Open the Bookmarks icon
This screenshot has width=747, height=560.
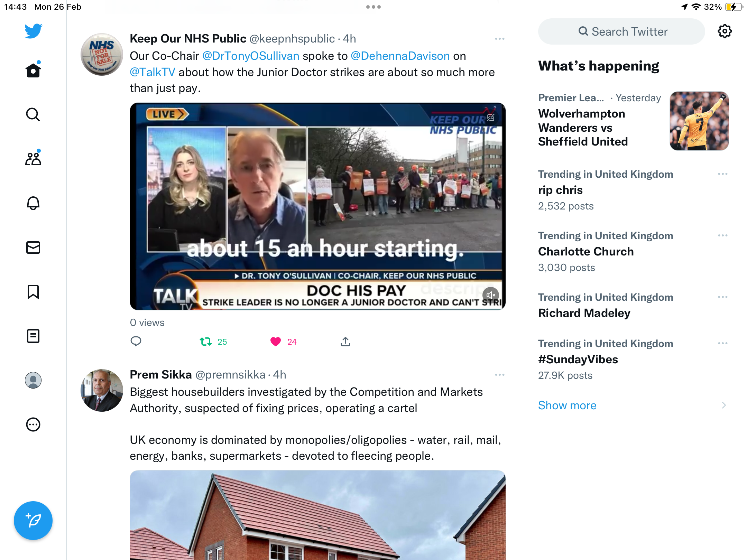pyautogui.click(x=33, y=292)
